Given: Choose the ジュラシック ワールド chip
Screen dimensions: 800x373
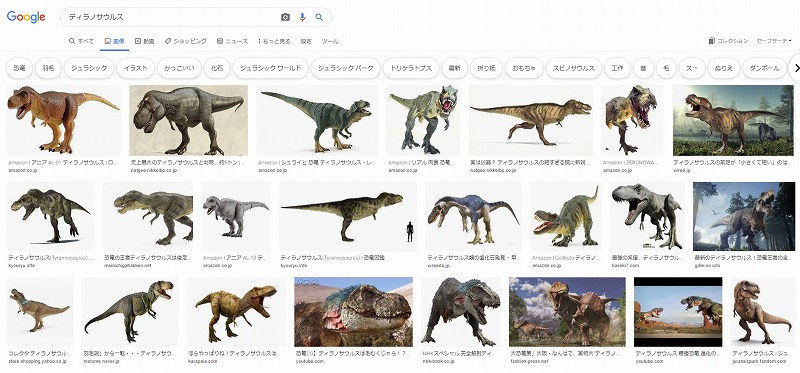Looking at the screenshot, I should (270, 68).
